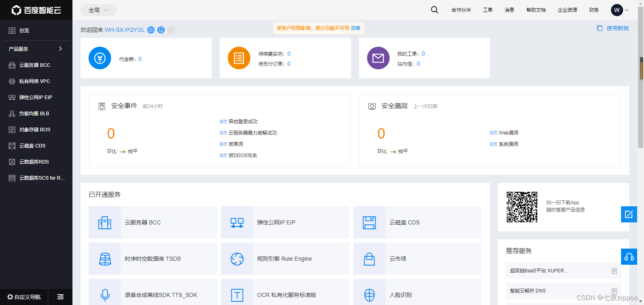Collapse the sidebar with the menu fold icon
Viewport: 644px width, 305px height.
click(x=60, y=297)
